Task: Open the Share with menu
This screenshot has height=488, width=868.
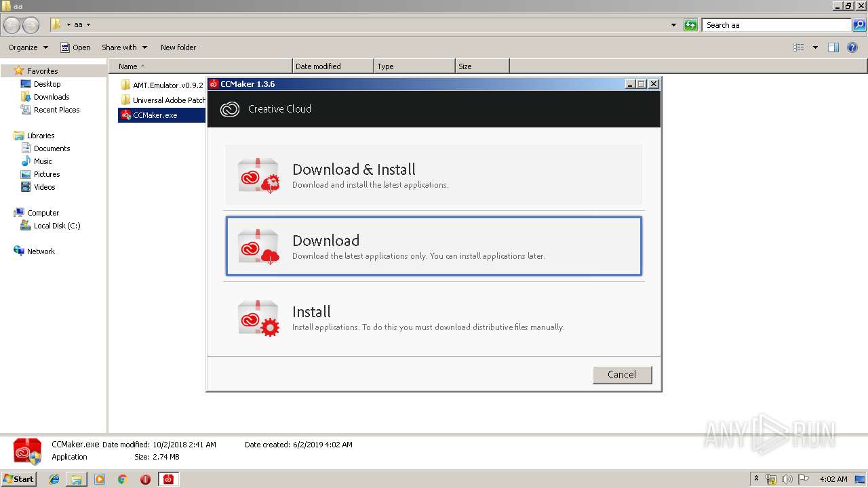Action: pyautogui.click(x=124, y=47)
